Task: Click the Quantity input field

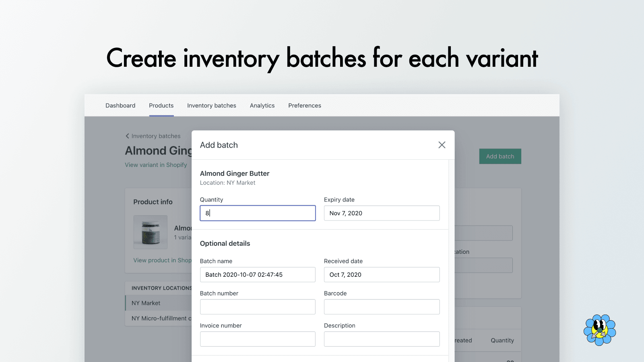Action: pos(258,213)
